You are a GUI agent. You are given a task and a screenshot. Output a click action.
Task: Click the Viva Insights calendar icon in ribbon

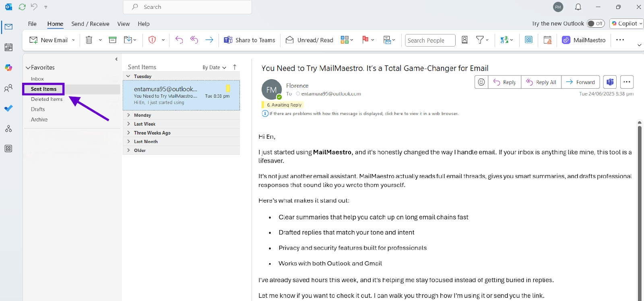click(547, 40)
